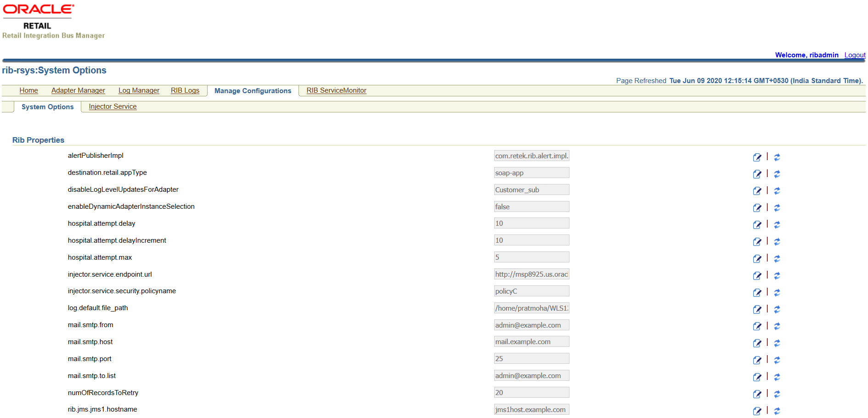Click the soap-app value field
Image resolution: width=868 pixels, height=418 pixels.
pyautogui.click(x=531, y=173)
